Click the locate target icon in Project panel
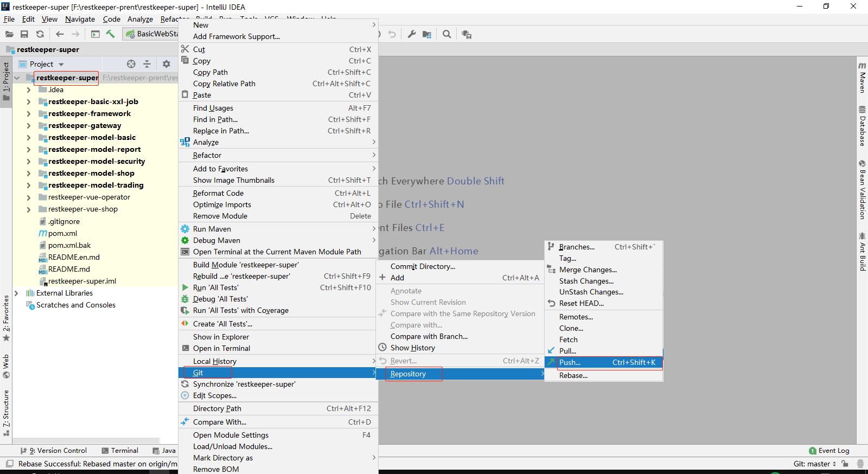Viewport: 868px width, 474px height. point(131,64)
